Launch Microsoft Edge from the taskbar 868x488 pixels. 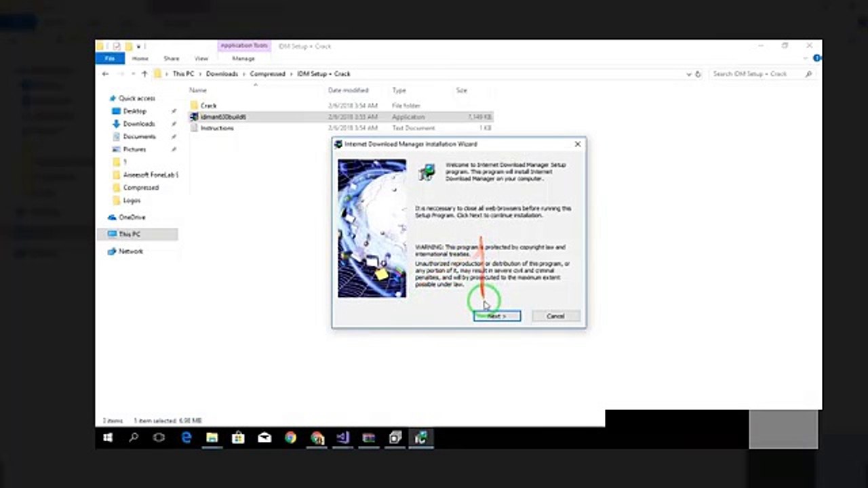[x=186, y=438]
